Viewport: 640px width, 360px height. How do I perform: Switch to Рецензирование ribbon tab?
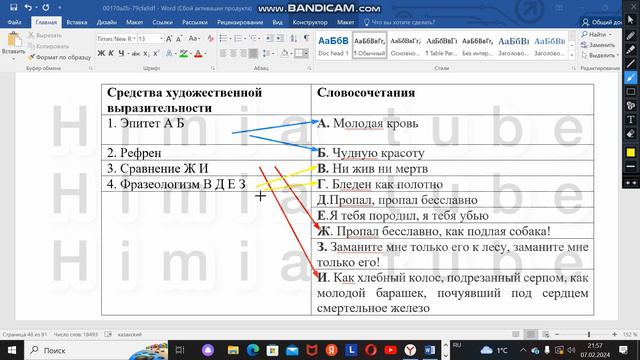(240, 22)
